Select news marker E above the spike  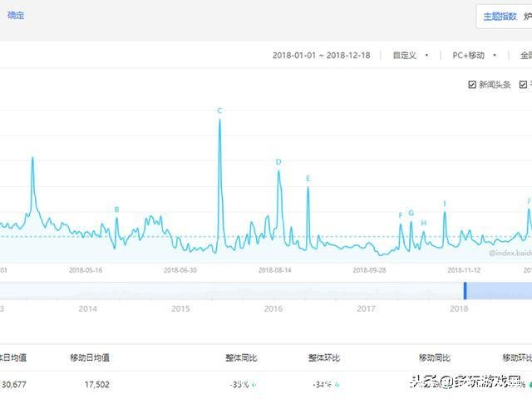308,179
